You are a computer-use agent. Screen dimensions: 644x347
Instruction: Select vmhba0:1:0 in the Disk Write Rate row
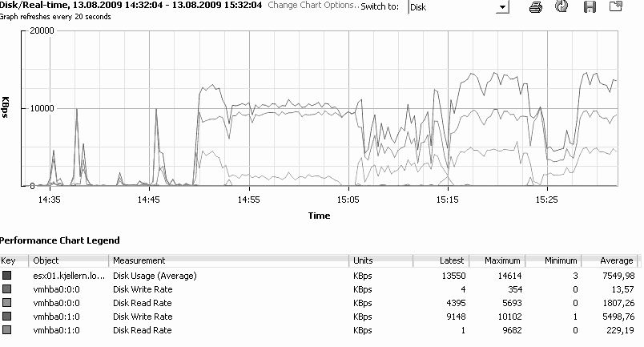click(56, 317)
